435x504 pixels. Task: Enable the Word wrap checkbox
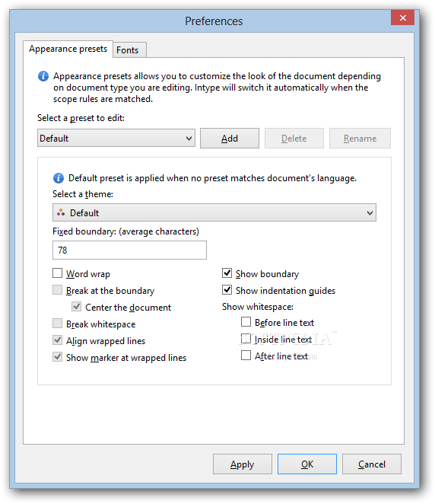(x=58, y=273)
